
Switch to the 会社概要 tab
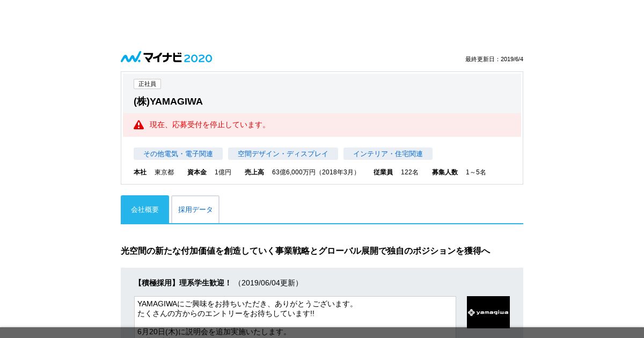[x=145, y=209]
